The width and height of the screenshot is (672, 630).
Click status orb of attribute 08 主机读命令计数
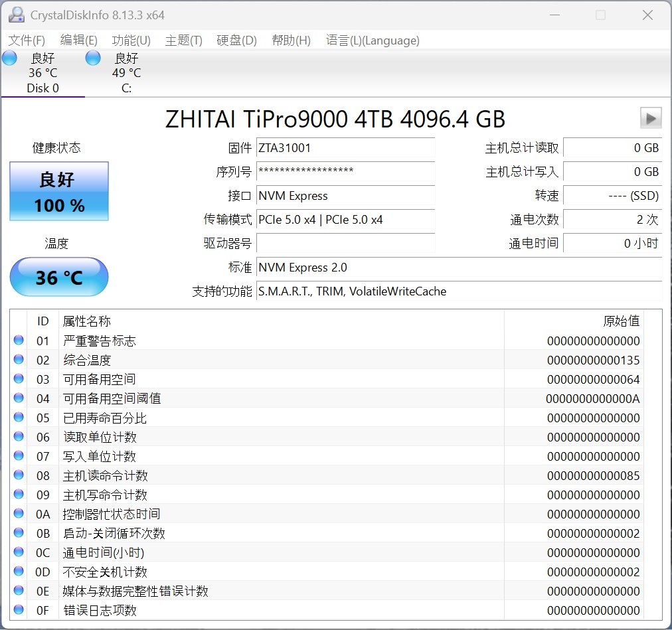pos(19,475)
